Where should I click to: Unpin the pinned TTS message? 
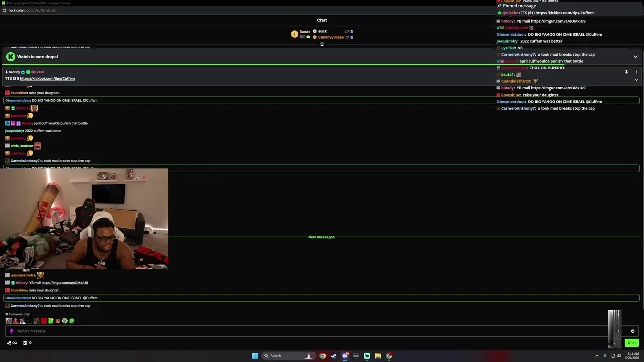pos(626,72)
